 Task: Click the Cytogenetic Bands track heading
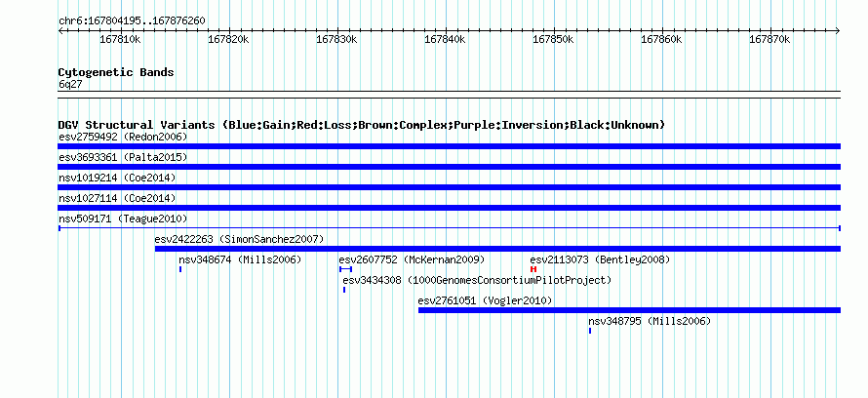point(116,72)
